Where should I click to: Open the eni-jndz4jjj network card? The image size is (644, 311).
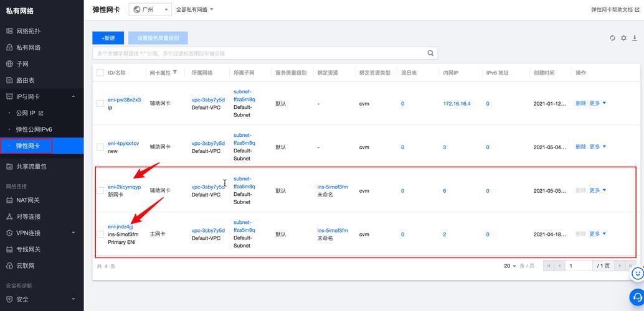pos(120,226)
